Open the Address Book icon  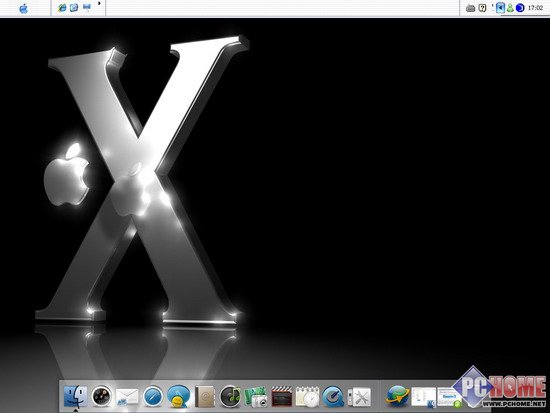point(204,397)
